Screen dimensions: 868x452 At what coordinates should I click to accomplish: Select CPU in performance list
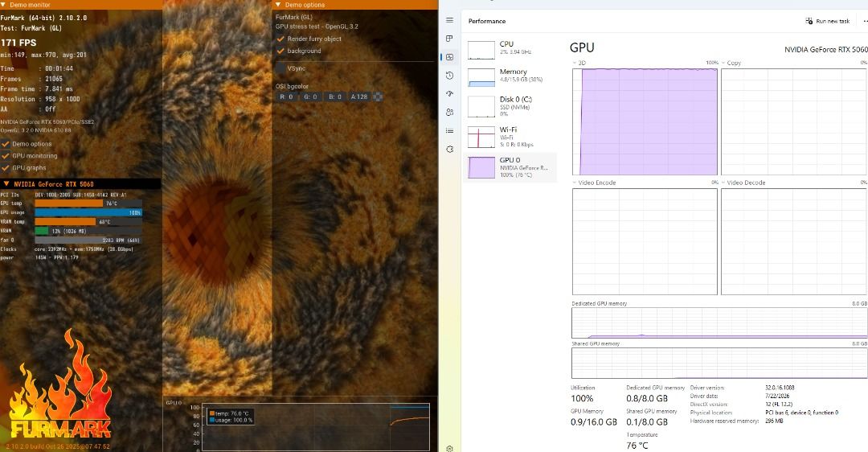tap(510, 48)
